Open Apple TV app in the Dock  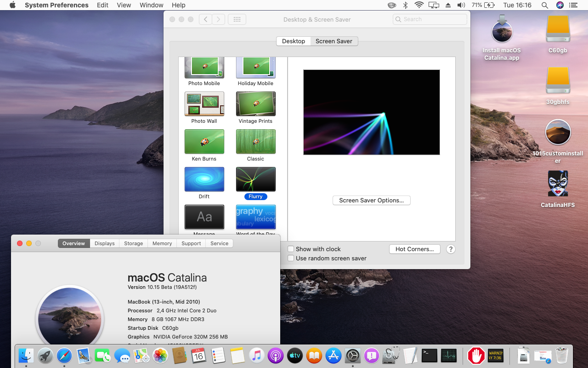(294, 356)
